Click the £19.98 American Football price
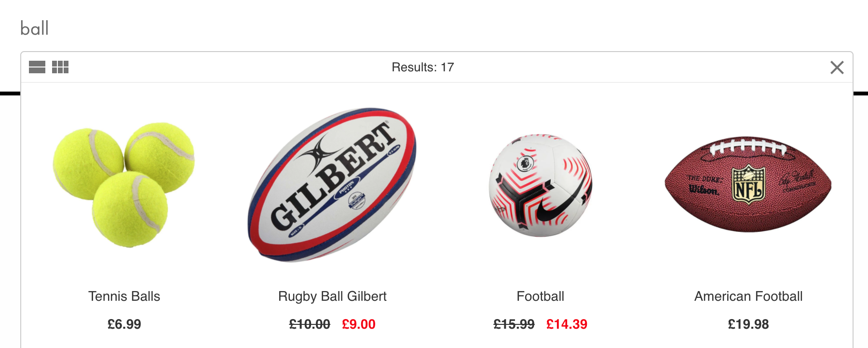Screen dimensions: 868x348 point(748,324)
